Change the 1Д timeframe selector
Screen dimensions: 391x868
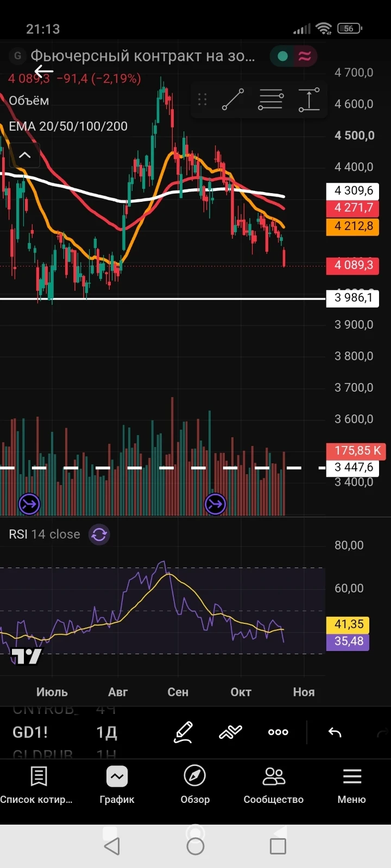tap(106, 732)
